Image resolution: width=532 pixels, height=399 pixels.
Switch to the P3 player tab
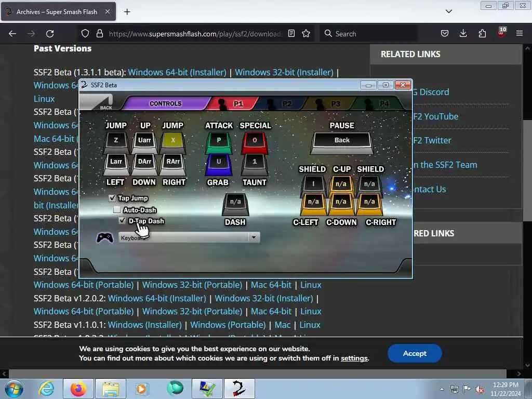330,103
